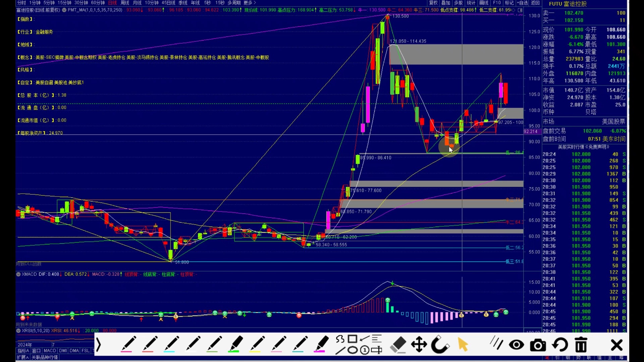Click the 标记 mark button

[509, 3]
